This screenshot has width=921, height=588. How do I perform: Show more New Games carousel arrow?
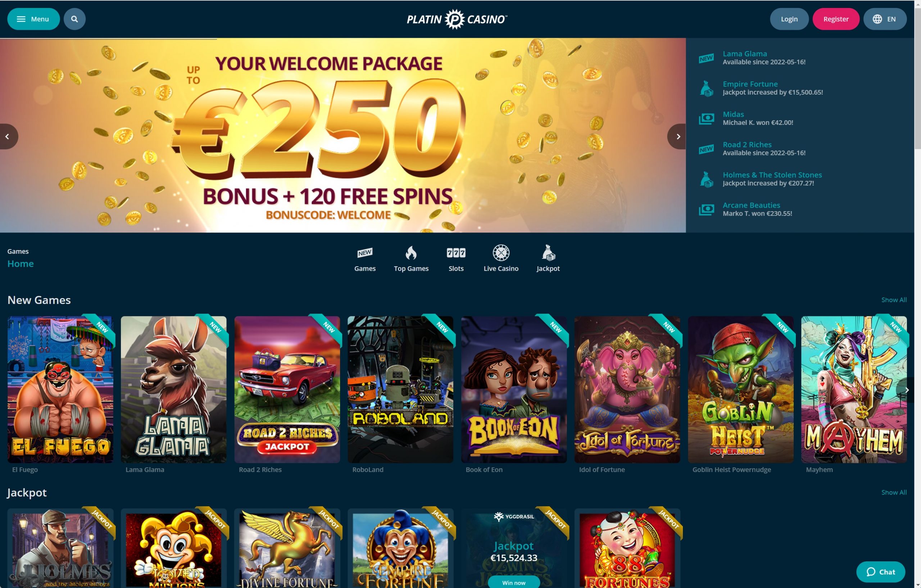(x=906, y=390)
